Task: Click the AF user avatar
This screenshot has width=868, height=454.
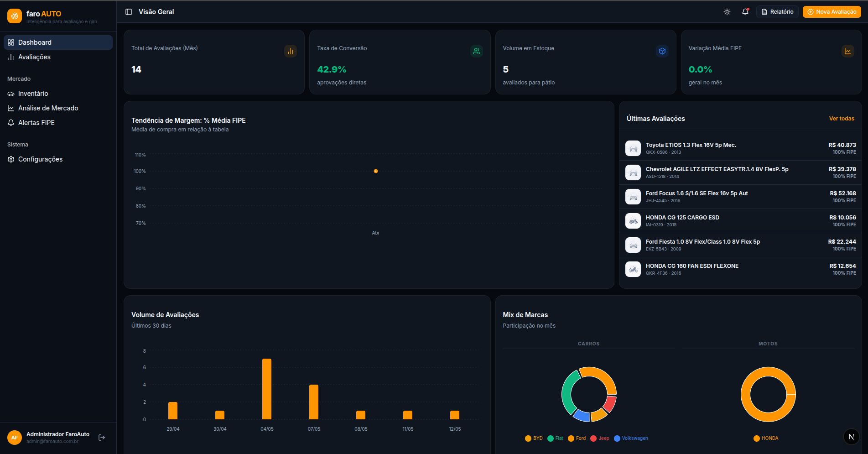Action: pos(15,438)
